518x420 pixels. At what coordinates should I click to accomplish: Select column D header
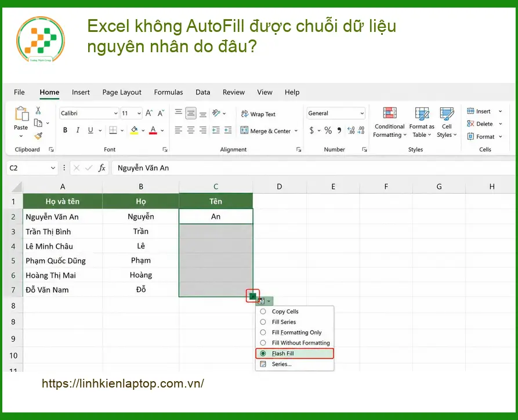click(280, 187)
